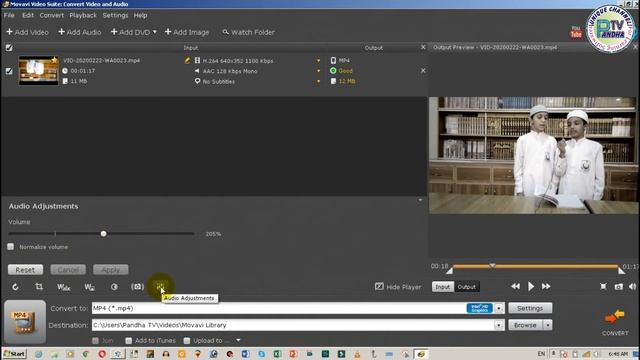The width and height of the screenshot is (640, 360).
Task: Open the Convert menu
Action: click(51, 15)
